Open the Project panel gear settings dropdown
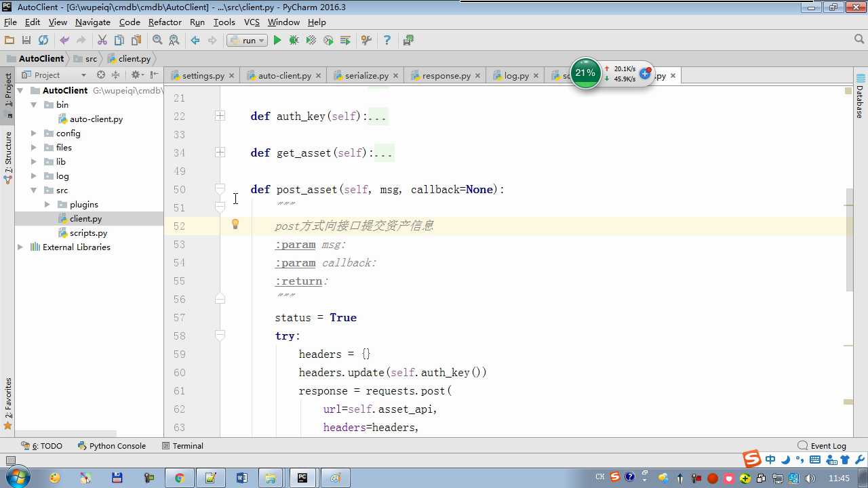 tap(138, 75)
